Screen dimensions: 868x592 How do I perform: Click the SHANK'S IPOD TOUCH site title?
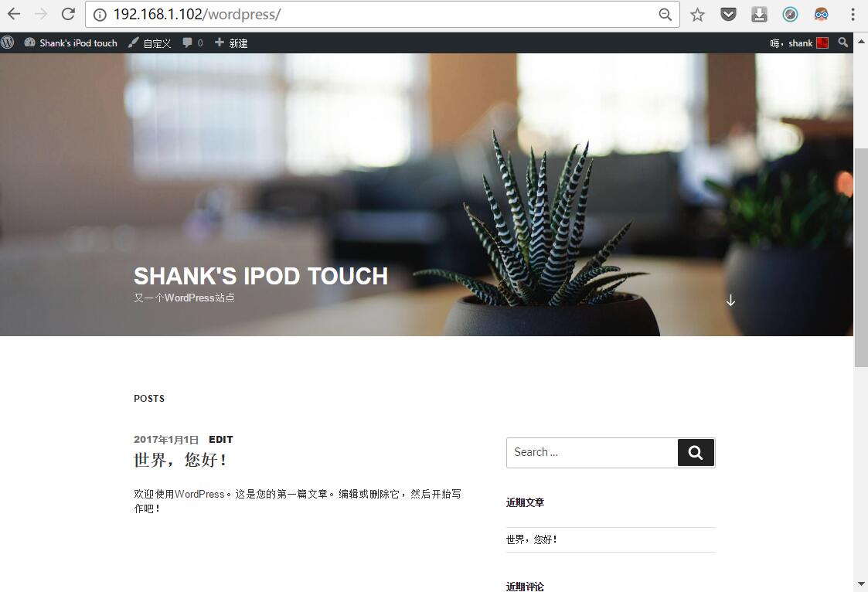(260, 276)
